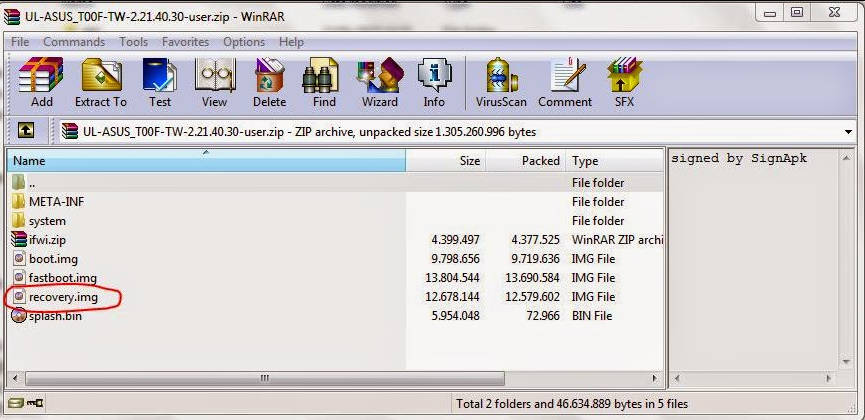Sort by the Type column header
The width and height of the screenshot is (865, 420).
pyautogui.click(x=615, y=161)
